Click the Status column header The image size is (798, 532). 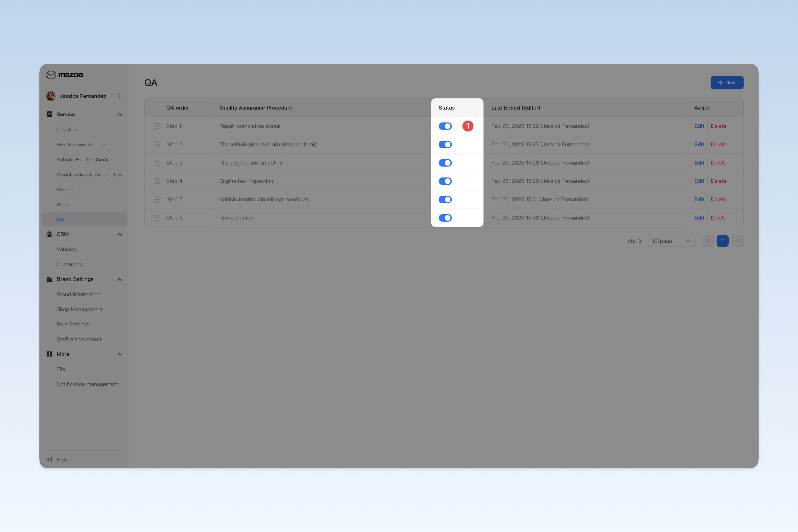[x=446, y=108]
